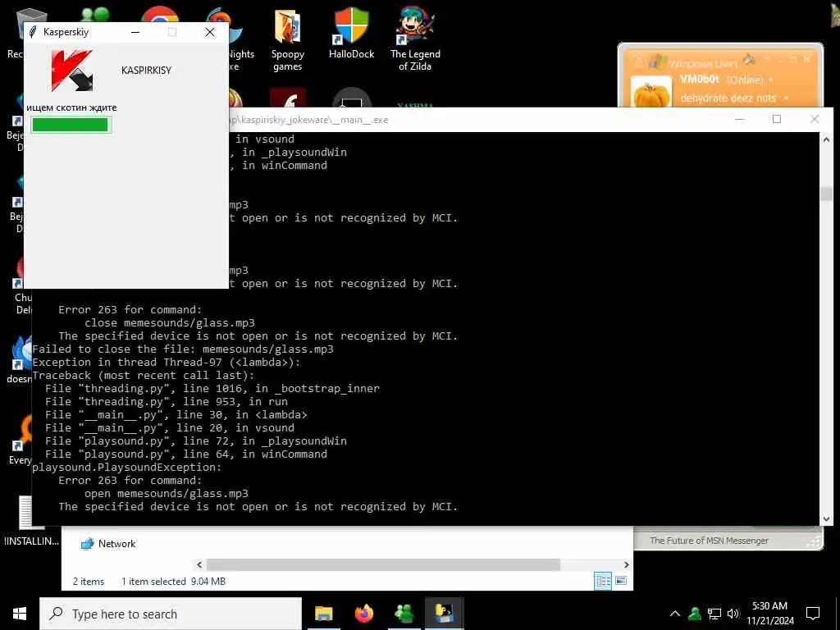The image size is (840, 630).
Task: Click the Kasperskiy title bar feather icon
Action: coord(33,32)
